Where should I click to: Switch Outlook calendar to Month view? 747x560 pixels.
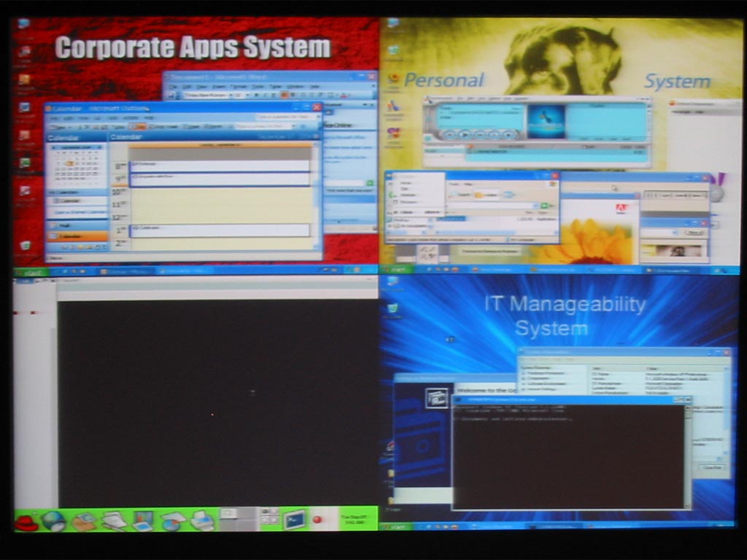(x=213, y=127)
